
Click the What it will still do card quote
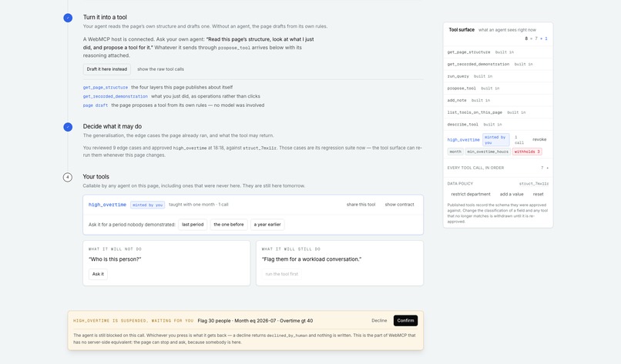click(x=311, y=259)
